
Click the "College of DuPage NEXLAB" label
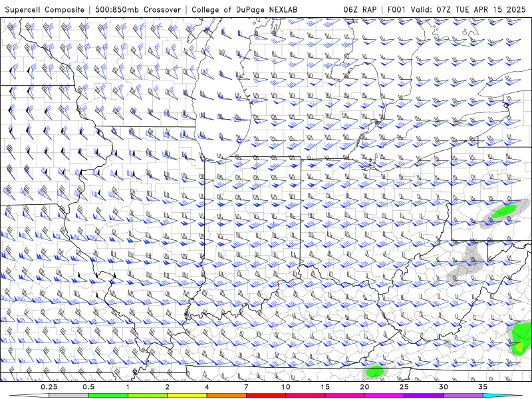pos(244,9)
